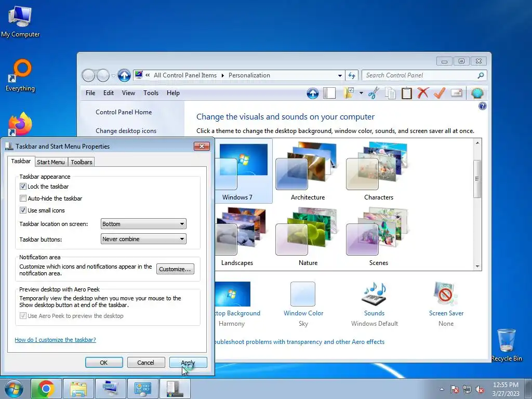Uncheck Lock the taskbar
The width and height of the screenshot is (532, 399).
pyautogui.click(x=23, y=187)
